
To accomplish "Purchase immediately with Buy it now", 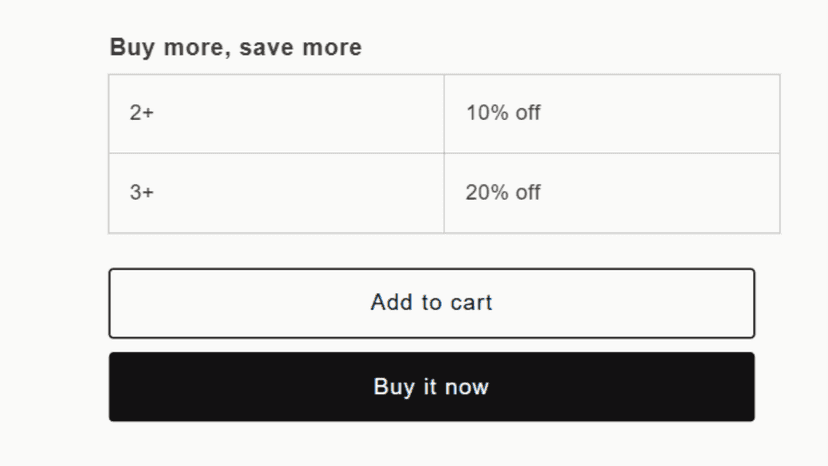I will point(431,387).
